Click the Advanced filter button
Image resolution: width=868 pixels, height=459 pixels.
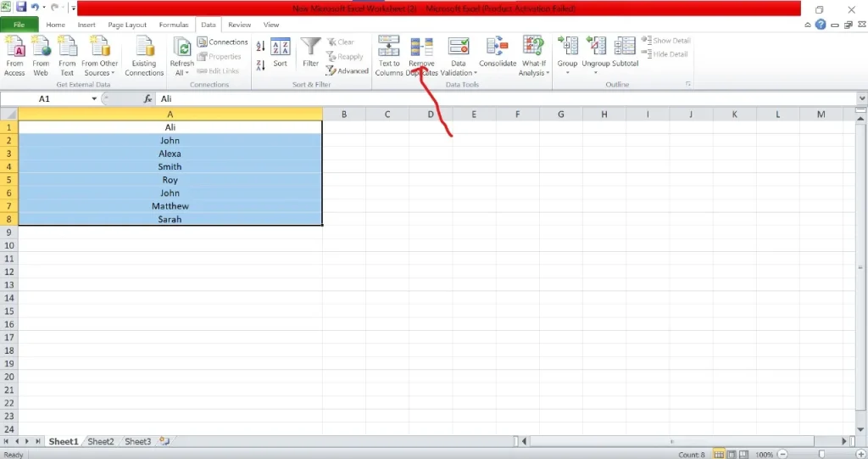coord(348,71)
